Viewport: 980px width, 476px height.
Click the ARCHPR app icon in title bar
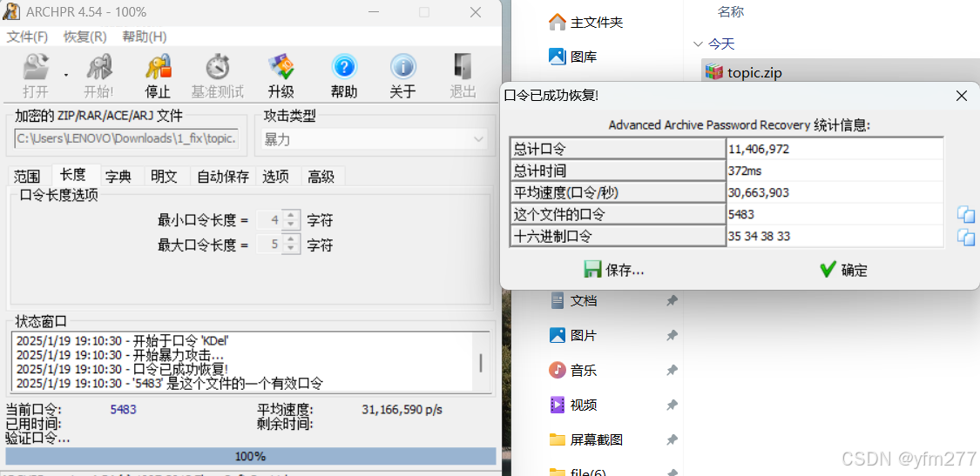[11, 11]
